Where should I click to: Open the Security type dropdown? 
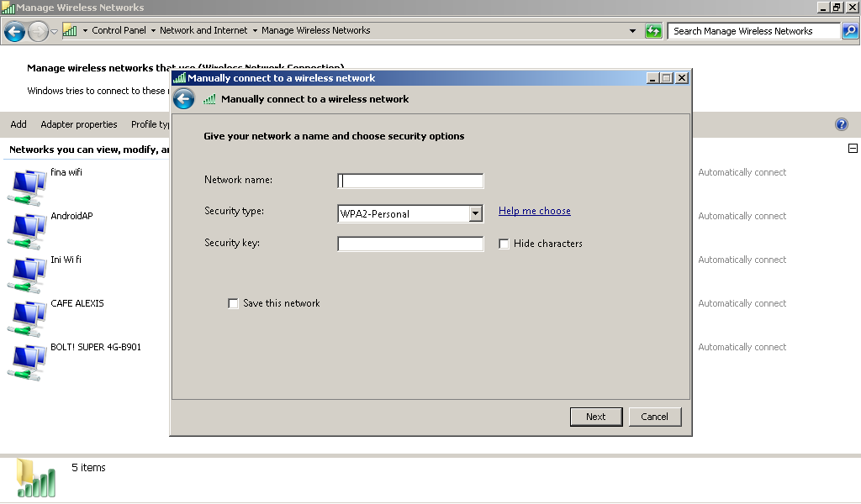(x=477, y=213)
